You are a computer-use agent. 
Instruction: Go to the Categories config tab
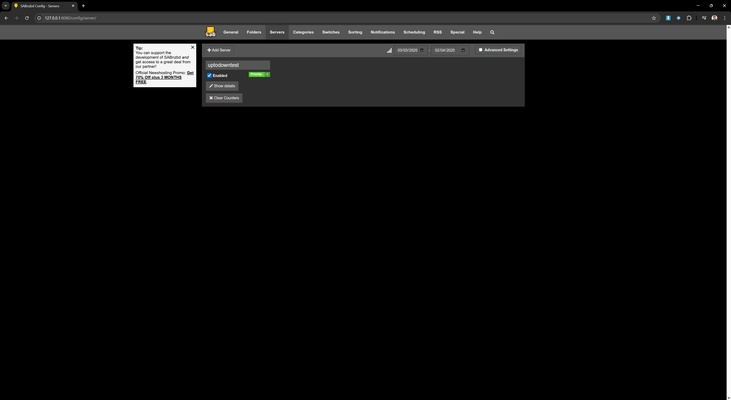click(303, 32)
